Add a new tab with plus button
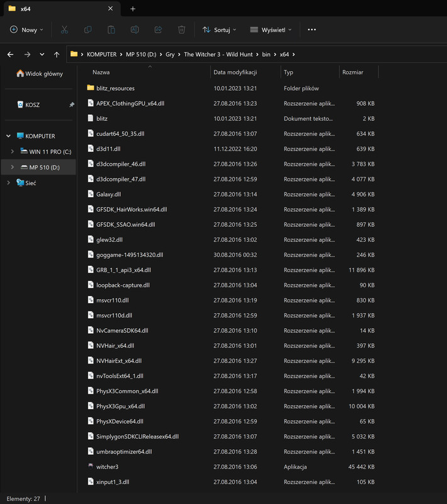This screenshot has height=504, width=447. [133, 9]
